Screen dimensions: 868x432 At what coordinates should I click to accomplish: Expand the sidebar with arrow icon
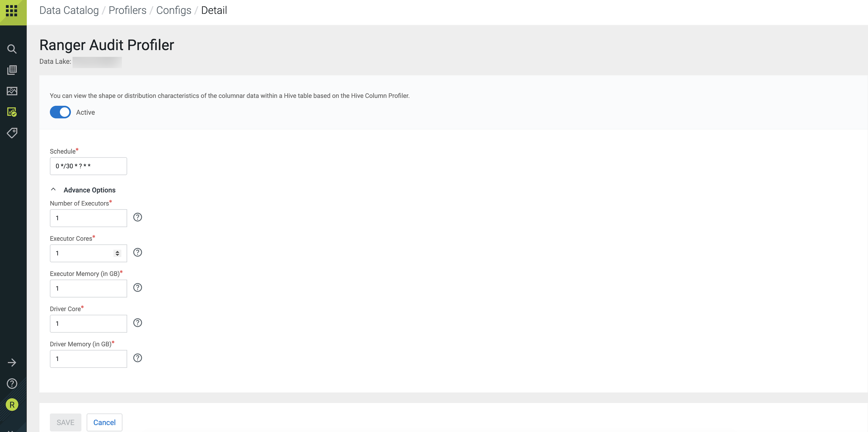[x=12, y=363]
